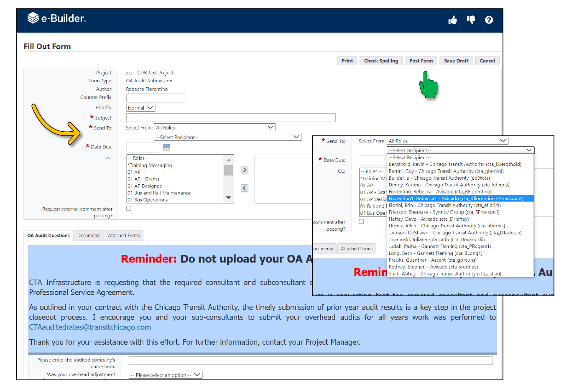Click the e-Builder logo
Viewport: 564px width, 392px height.
(x=56, y=18)
